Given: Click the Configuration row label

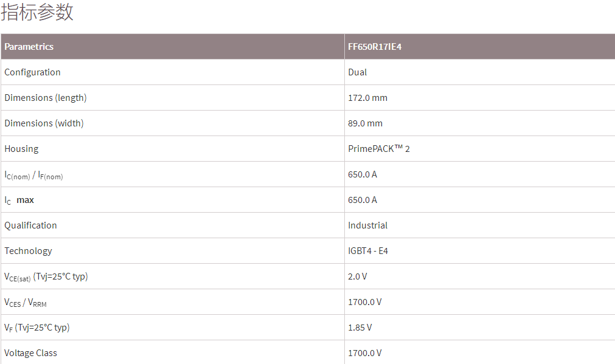Looking at the screenshot, I should point(32,72).
